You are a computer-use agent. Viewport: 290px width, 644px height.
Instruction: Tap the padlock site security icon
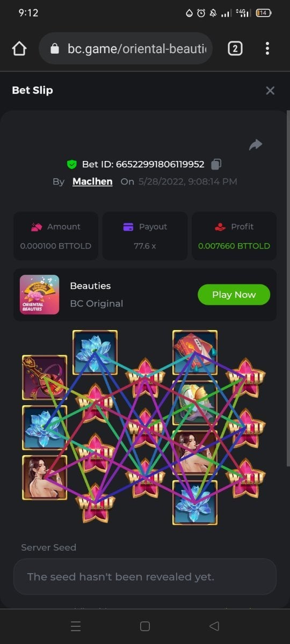[54, 49]
